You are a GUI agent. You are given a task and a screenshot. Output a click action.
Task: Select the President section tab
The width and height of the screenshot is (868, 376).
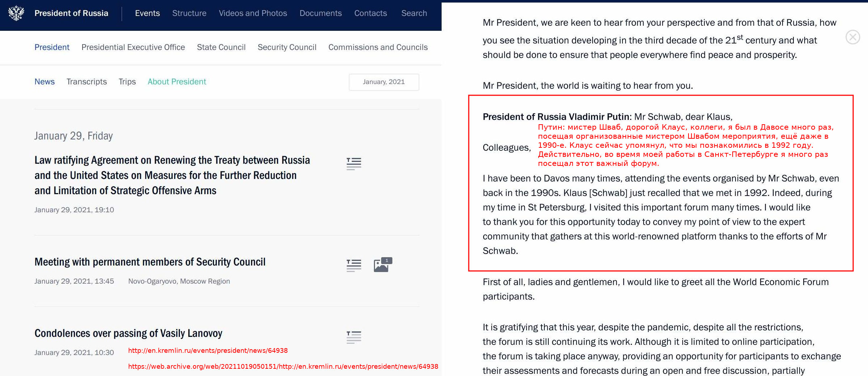click(52, 47)
